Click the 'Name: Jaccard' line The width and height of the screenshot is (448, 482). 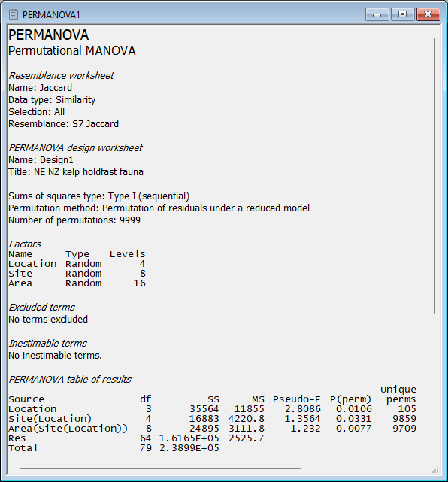(x=41, y=88)
